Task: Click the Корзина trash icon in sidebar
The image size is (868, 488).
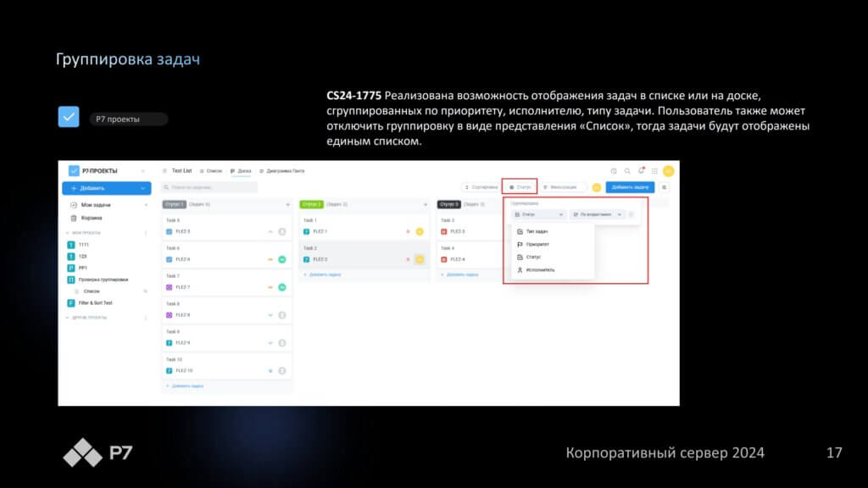Action: pos(73,218)
